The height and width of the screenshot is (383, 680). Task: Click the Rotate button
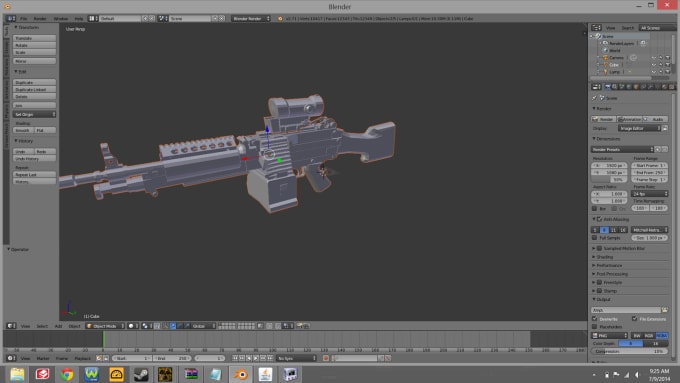(34, 45)
